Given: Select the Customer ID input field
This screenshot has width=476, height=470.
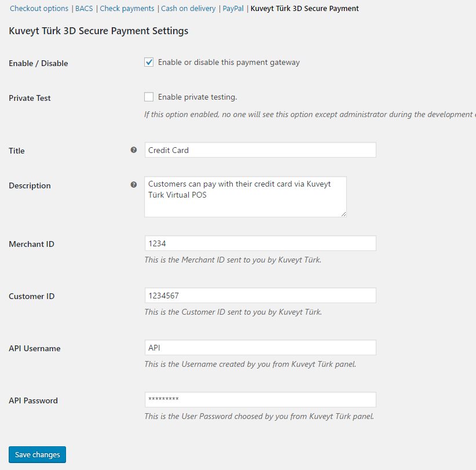Looking at the screenshot, I should (x=260, y=296).
